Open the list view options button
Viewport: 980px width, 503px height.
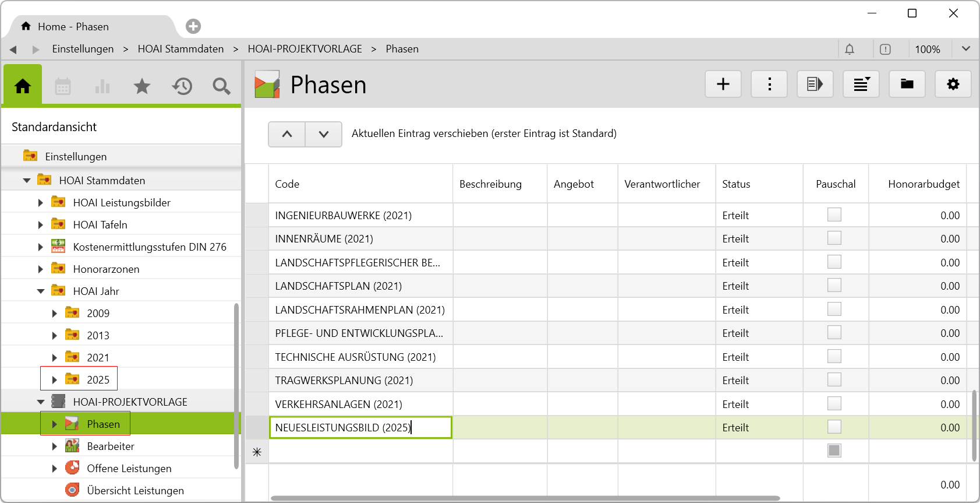(x=861, y=84)
